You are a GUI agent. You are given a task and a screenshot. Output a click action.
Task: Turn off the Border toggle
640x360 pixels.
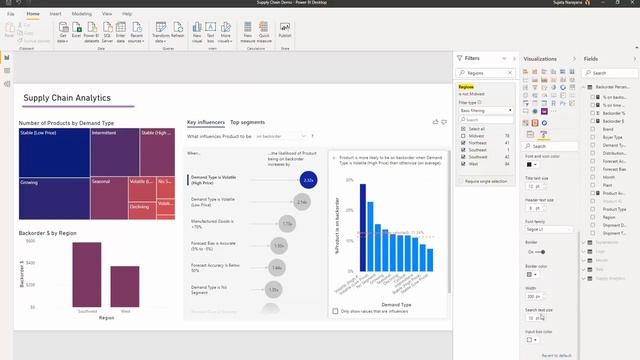coord(540,252)
